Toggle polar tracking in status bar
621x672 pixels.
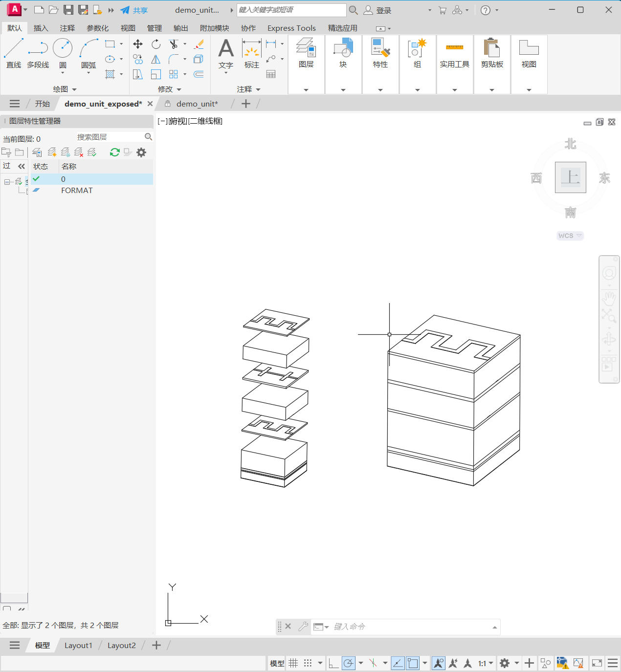tap(348, 663)
